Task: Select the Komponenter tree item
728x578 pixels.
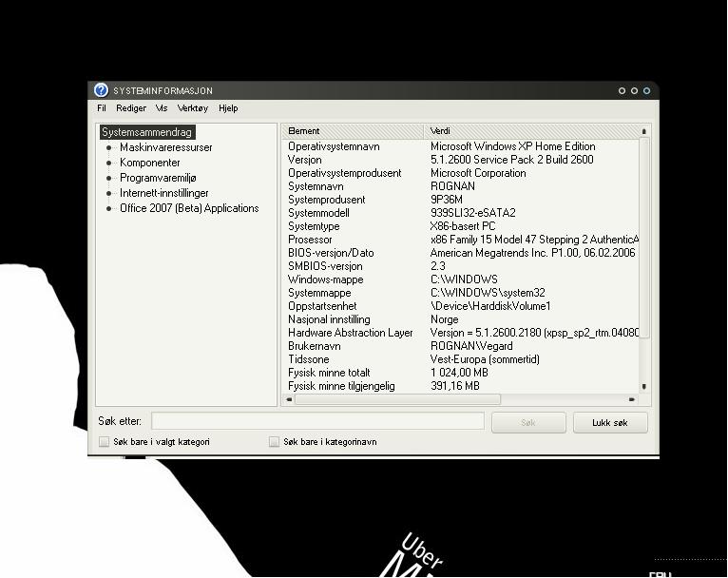Action: (149, 163)
